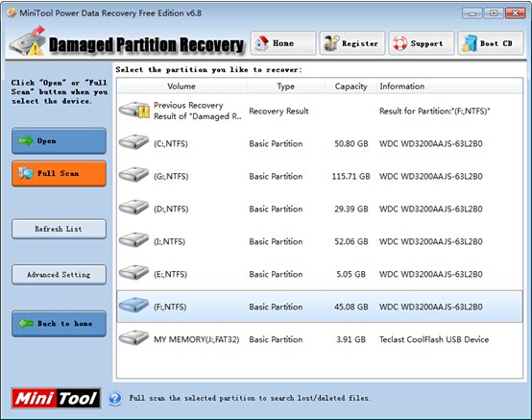Viewport: 532px width, 420px height.
Task: Start a Full Scan
Action: 59,174
